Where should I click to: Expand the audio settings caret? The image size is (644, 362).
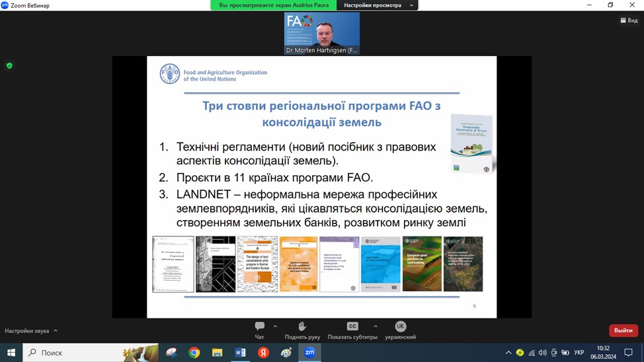[x=56, y=330]
